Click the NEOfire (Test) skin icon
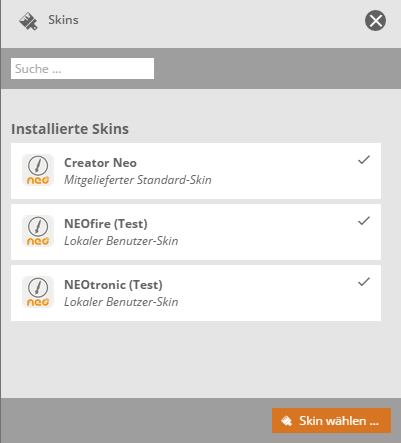The image size is (401, 443). click(x=38, y=231)
